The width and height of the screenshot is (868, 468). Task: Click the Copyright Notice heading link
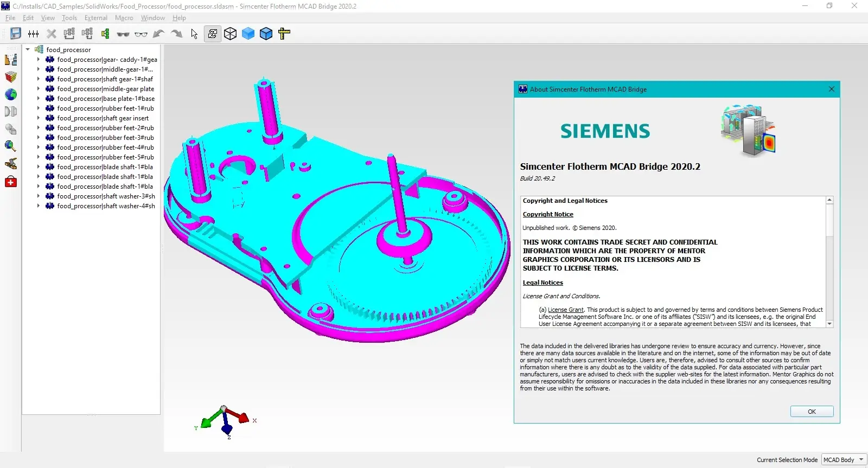point(548,214)
